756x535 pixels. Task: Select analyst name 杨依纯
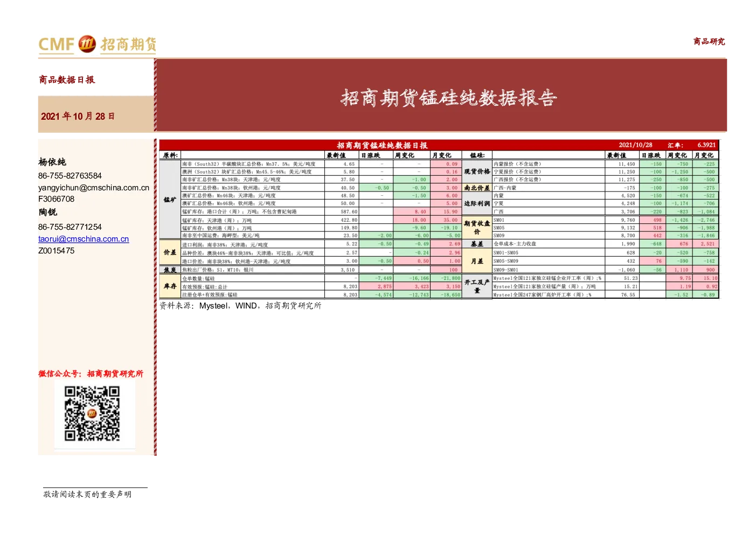(x=52, y=162)
